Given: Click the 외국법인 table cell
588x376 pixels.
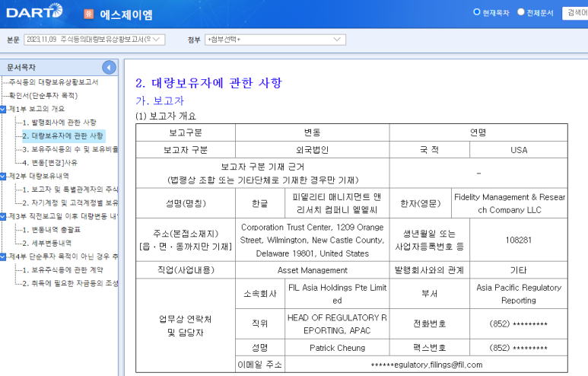Looking at the screenshot, I should pos(312,150).
